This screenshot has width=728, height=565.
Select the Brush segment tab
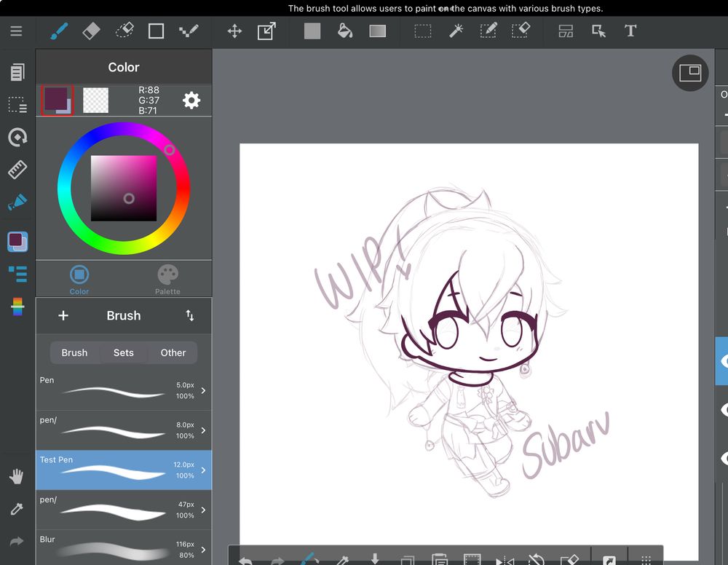coord(74,353)
